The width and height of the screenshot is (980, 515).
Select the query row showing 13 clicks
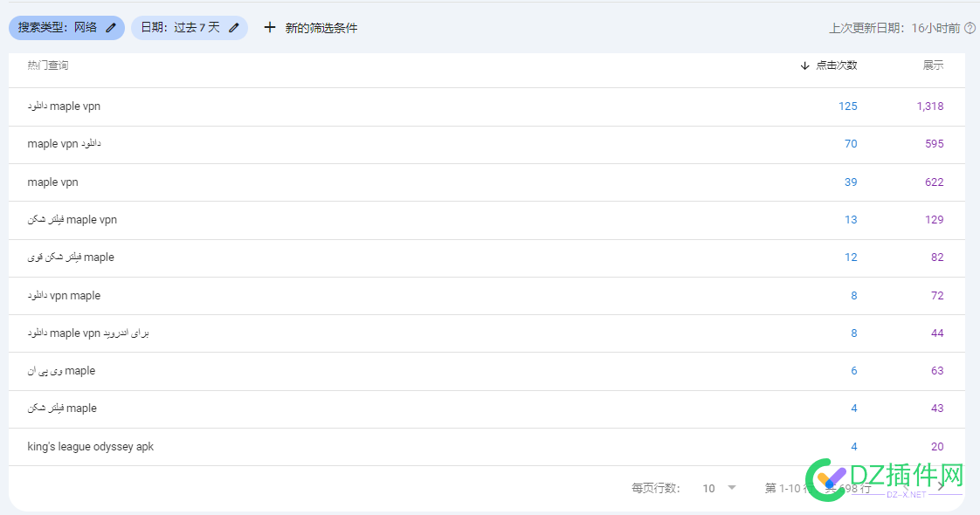point(72,220)
